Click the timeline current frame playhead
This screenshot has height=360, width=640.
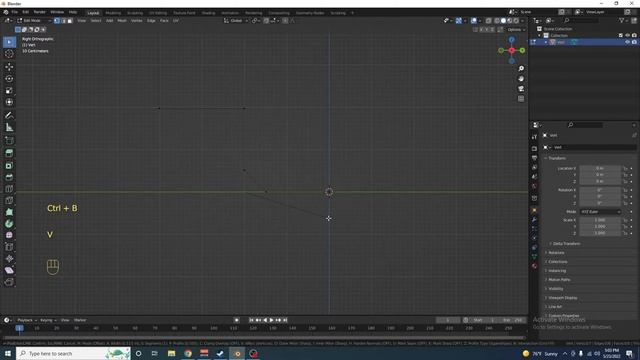pos(19,328)
